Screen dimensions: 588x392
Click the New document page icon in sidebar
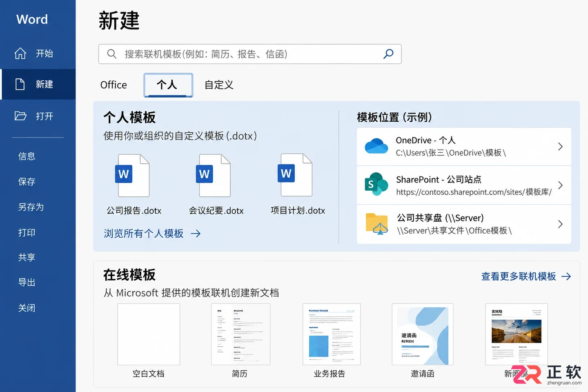(20, 84)
